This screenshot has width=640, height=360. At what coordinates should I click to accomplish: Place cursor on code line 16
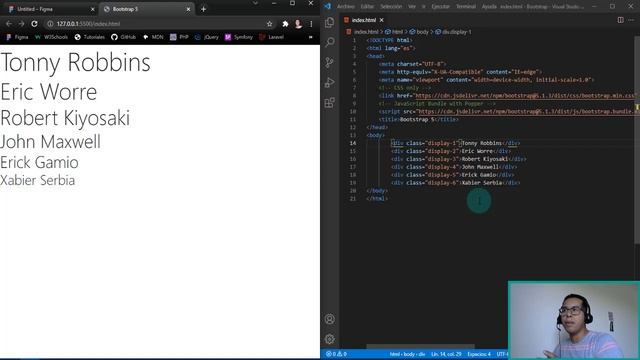(x=458, y=159)
